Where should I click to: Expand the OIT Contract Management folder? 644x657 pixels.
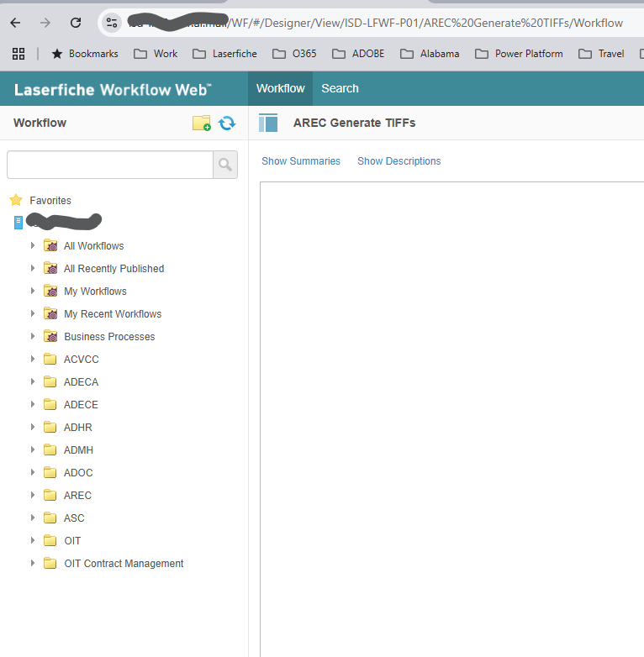coord(33,563)
